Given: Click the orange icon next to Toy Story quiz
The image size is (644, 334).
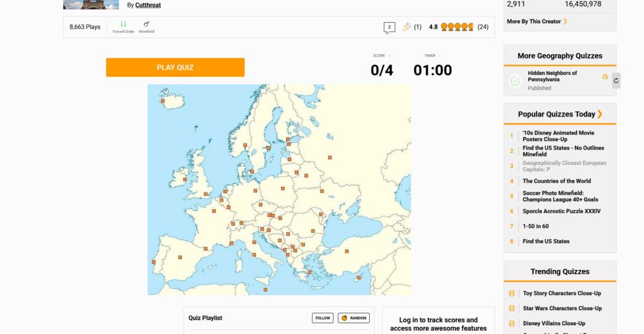Looking at the screenshot, I should coord(511,294).
